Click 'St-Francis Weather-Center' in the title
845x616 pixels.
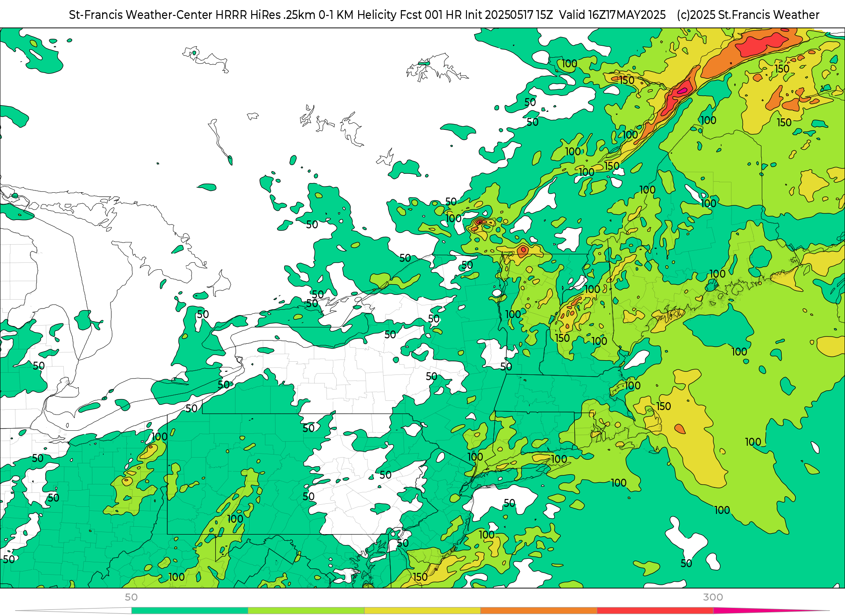point(141,15)
